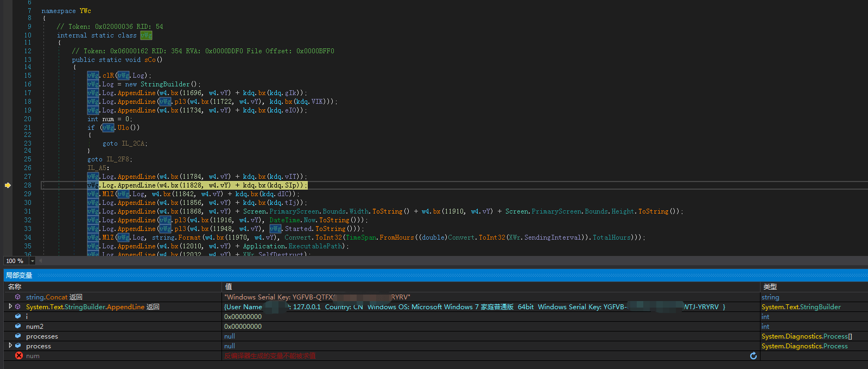The width and height of the screenshot is (868, 369).
Task: Click the horizontal scrollbar left arrow
Action: [x=40, y=261]
